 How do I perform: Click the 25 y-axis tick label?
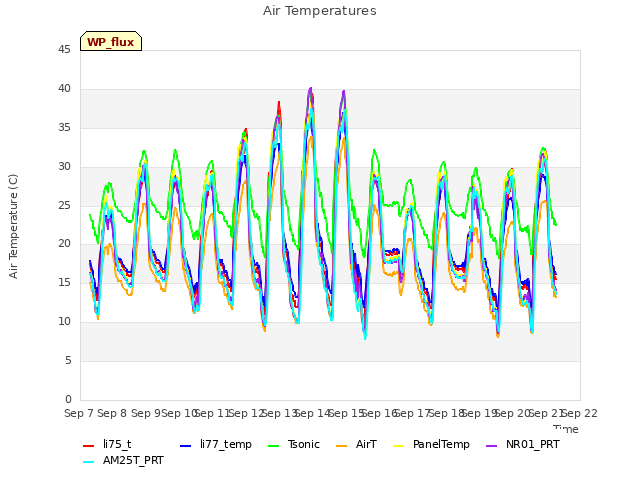pos(64,205)
